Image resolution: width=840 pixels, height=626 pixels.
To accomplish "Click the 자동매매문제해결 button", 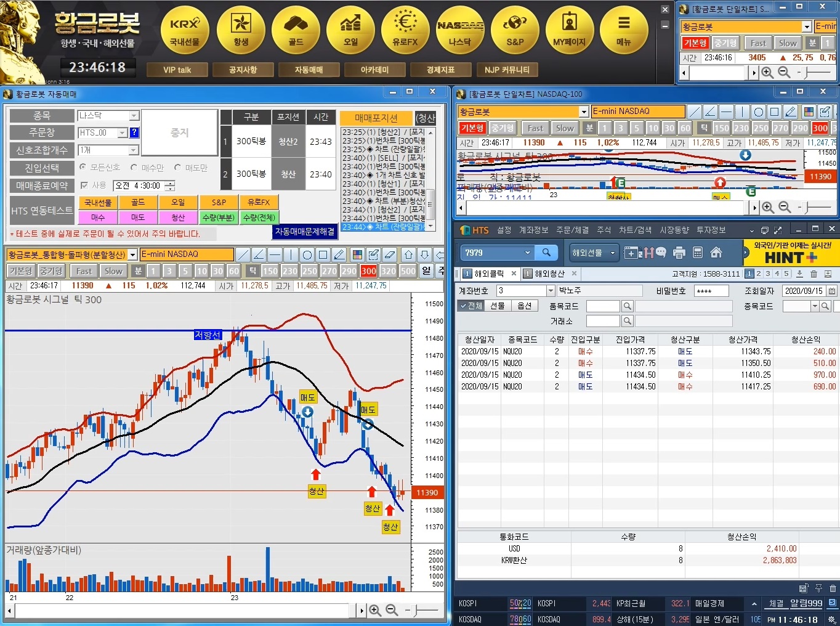I will [305, 232].
